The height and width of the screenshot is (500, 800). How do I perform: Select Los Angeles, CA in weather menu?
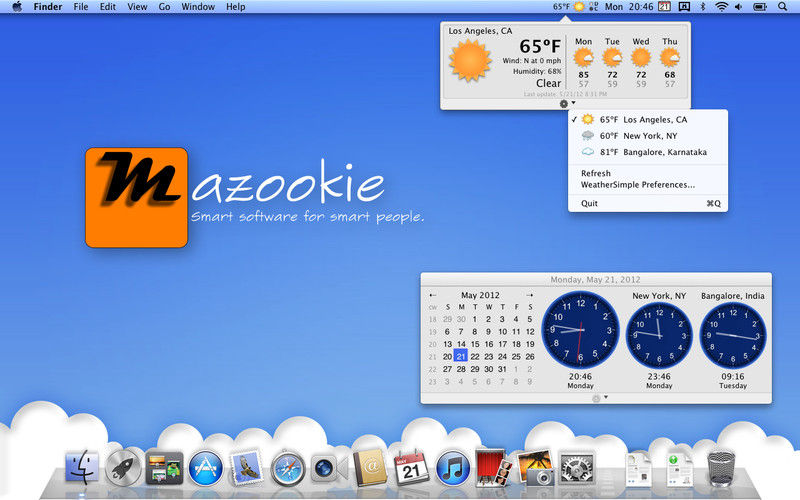[647, 119]
